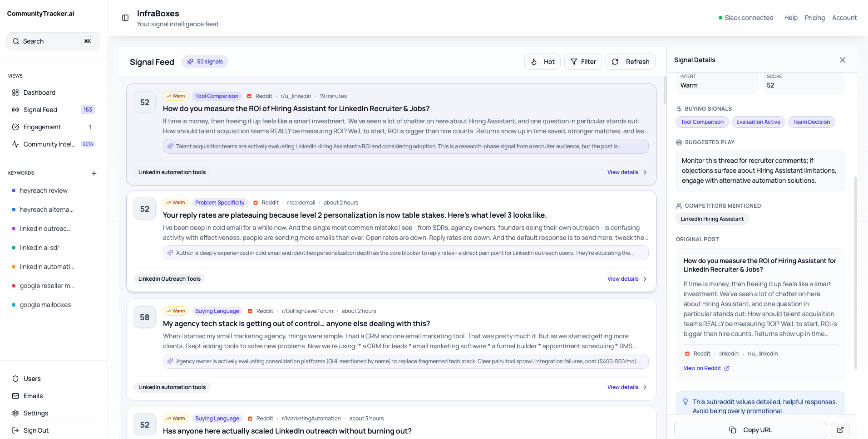Expand View details for coldemail post
This screenshot has width=868, height=439.
626,279
